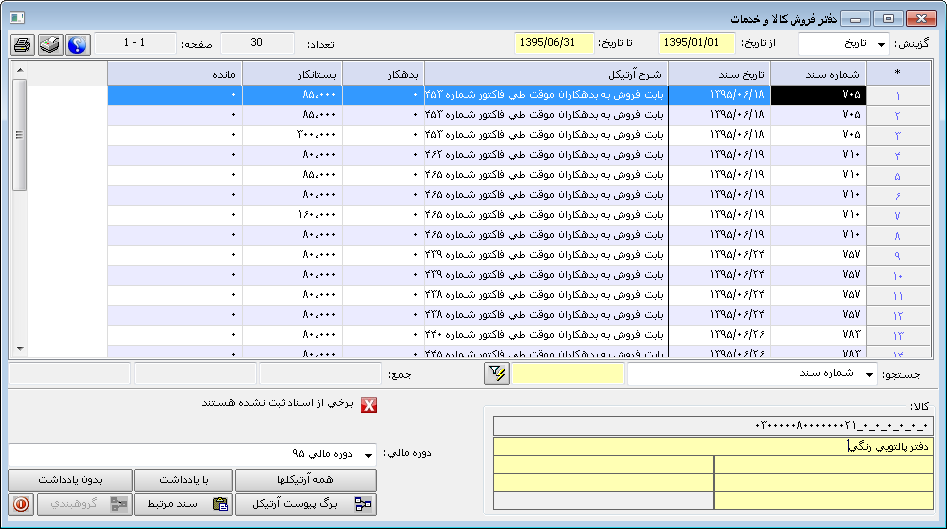Minimize the دفتر فروش window

pos(855,19)
